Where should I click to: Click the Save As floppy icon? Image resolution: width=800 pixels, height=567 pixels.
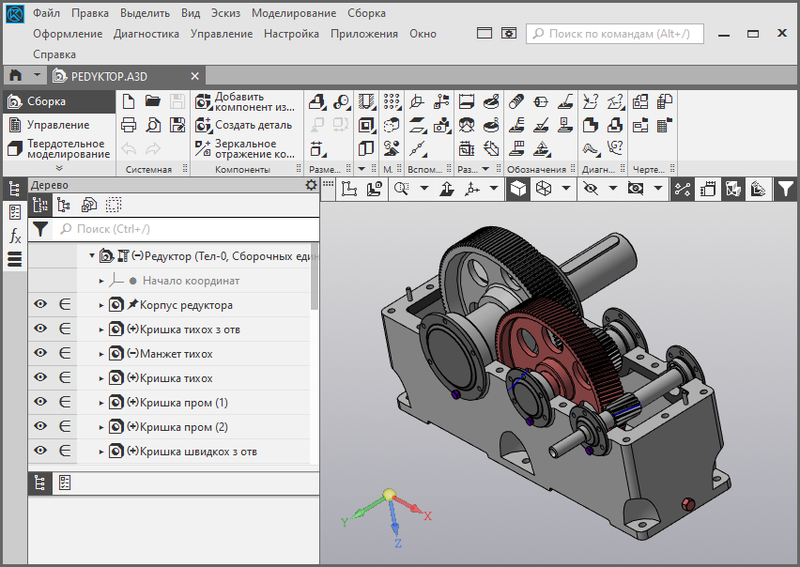(177, 125)
